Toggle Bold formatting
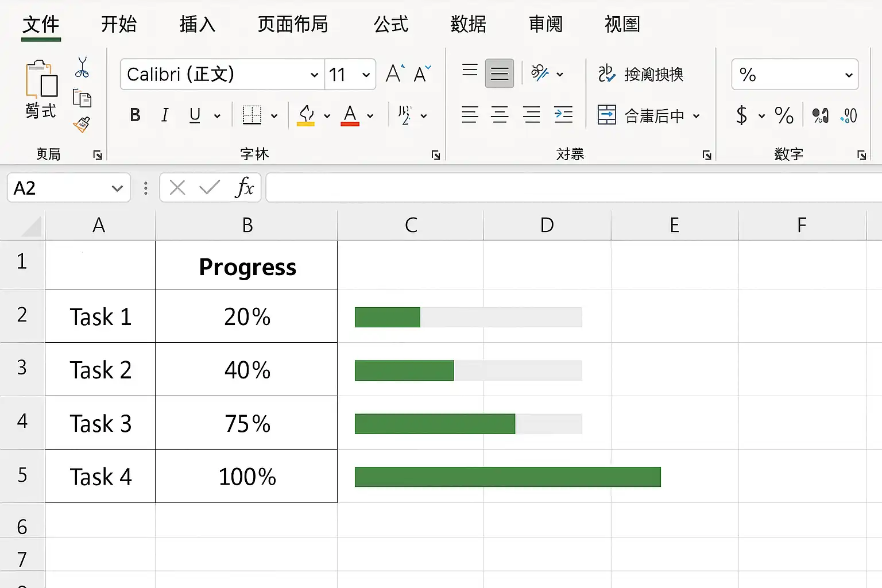Screen dimensions: 882x588 136,115
